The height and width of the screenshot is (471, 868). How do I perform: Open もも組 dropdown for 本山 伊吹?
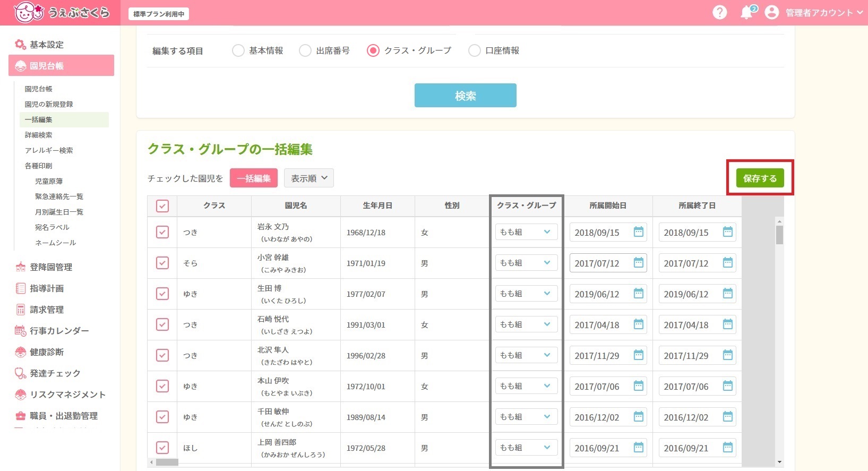[x=526, y=386]
